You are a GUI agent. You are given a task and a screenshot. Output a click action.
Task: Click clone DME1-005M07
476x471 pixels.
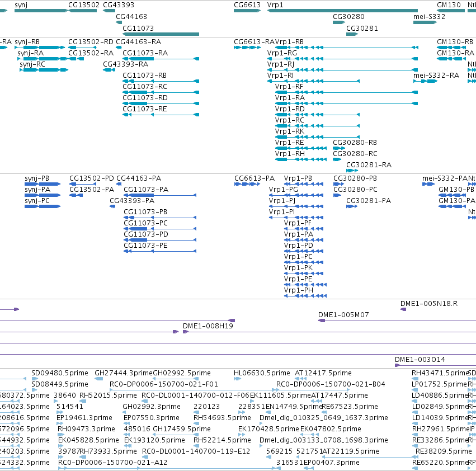pos(343,315)
